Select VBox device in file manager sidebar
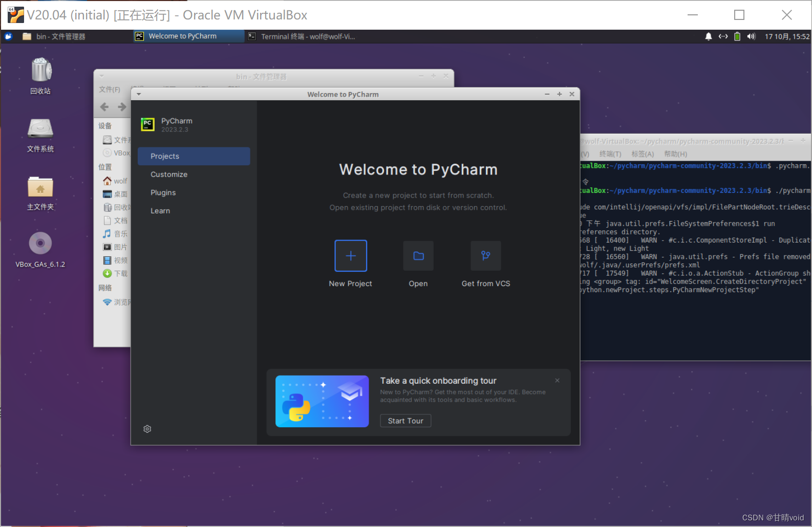 pos(116,153)
